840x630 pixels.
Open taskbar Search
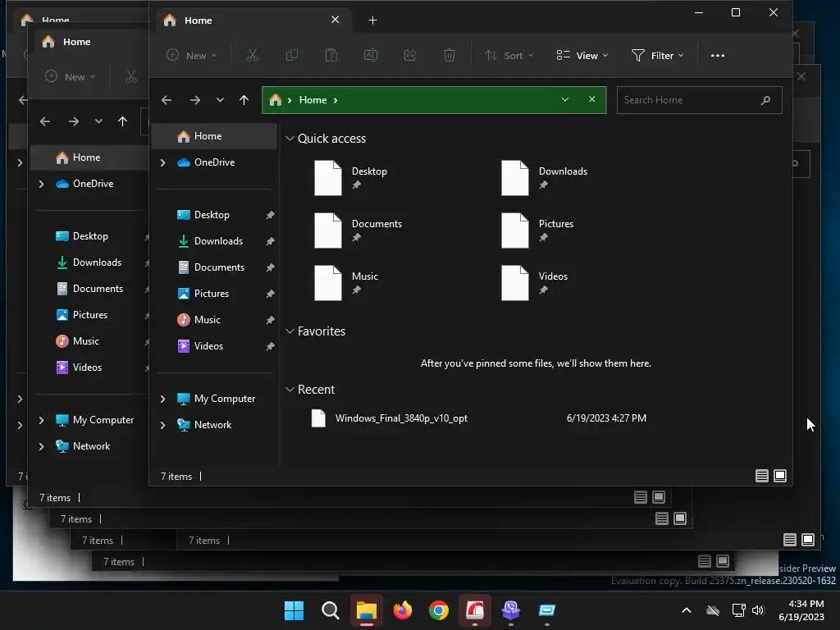point(331,610)
